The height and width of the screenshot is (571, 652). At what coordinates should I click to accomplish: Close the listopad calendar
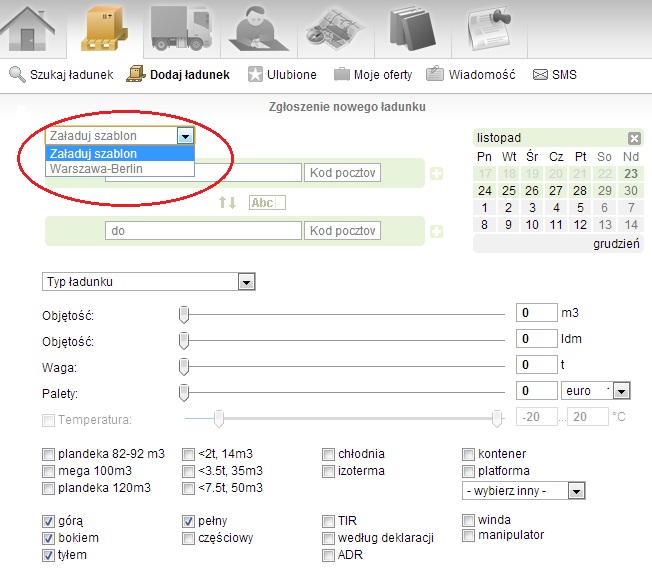(x=634, y=138)
